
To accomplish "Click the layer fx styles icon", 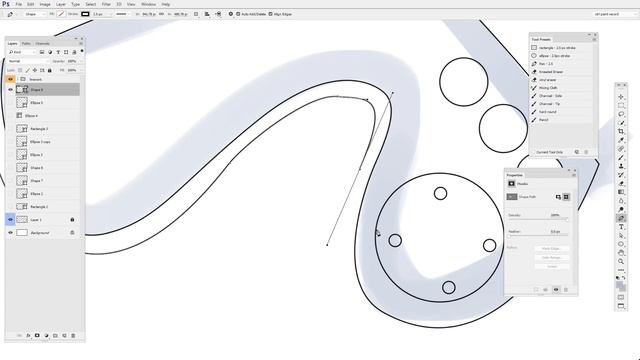I will tap(28, 336).
